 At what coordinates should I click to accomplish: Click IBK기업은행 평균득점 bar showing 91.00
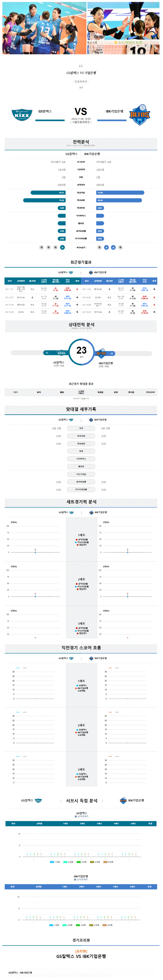pyautogui.click(x=120, y=193)
